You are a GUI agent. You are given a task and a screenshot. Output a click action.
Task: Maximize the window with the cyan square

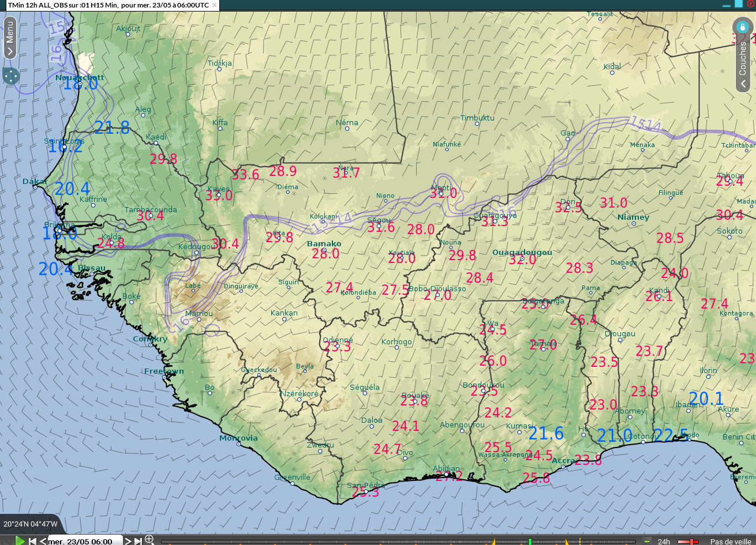coord(739,3)
